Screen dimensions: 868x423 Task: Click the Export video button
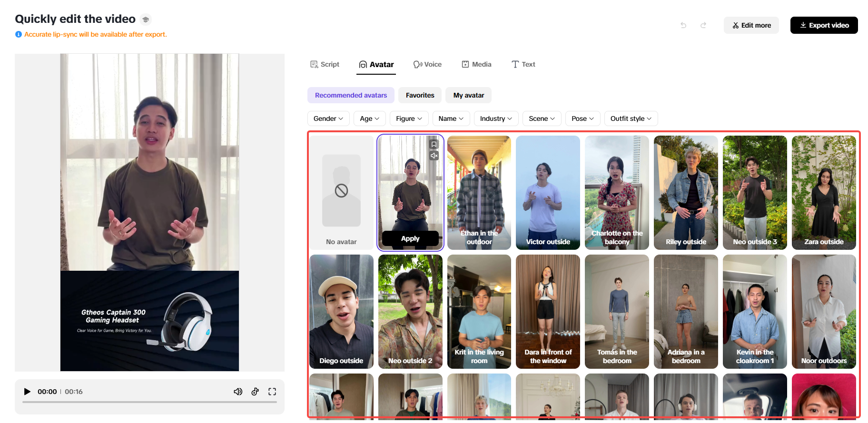(824, 25)
